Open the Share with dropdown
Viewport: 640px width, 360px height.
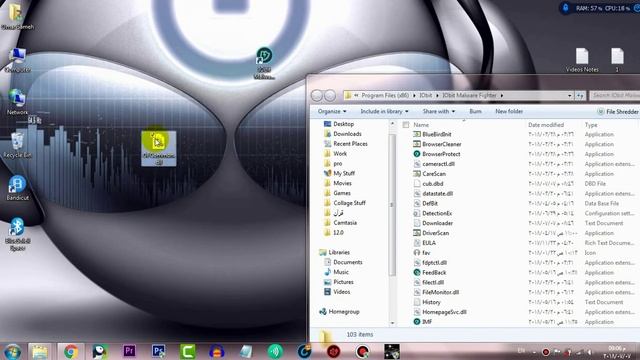439,111
